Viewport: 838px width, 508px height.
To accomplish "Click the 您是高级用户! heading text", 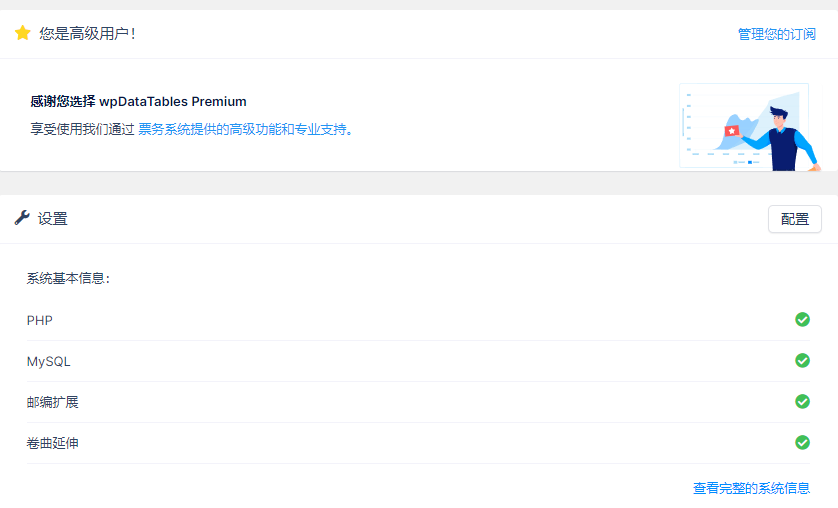I will pos(87,34).
